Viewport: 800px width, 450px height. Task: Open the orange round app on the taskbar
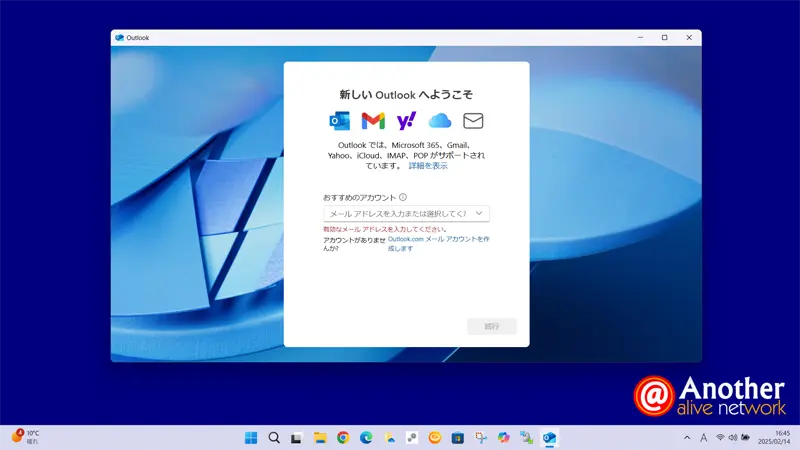pos(435,438)
